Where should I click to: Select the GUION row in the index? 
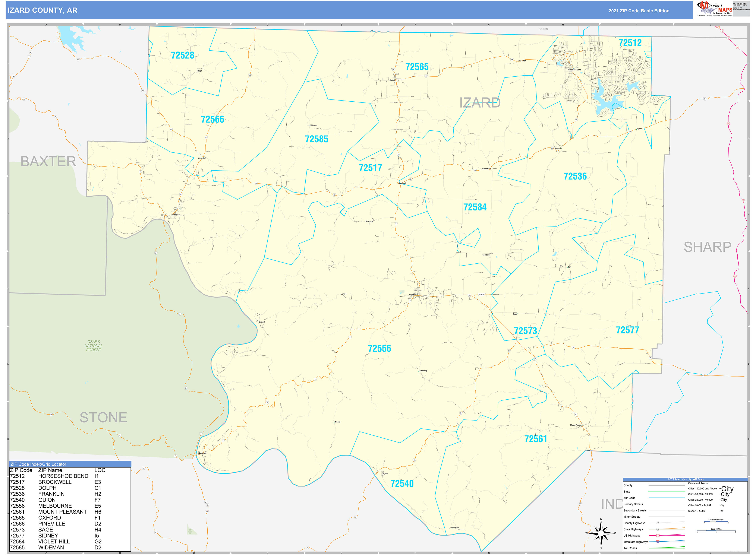pos(70,500)
